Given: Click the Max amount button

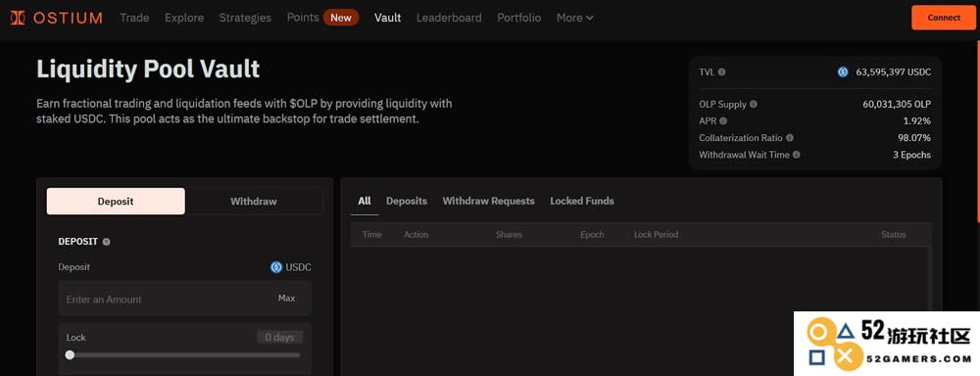Looking at the screenshot, I should [287, 298].
